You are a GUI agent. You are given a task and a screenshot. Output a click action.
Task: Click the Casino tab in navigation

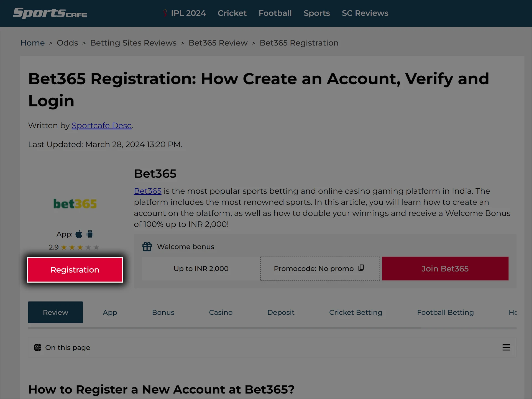221,312
